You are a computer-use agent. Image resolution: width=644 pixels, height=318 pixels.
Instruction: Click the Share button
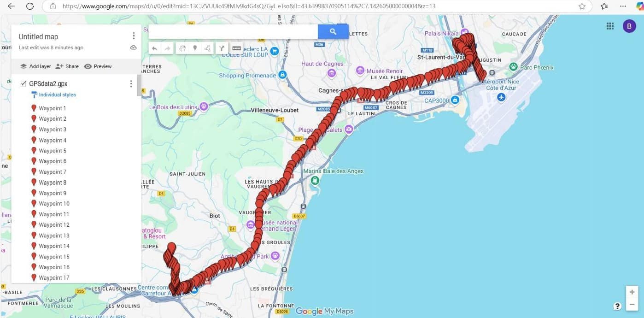pos(67,66)
